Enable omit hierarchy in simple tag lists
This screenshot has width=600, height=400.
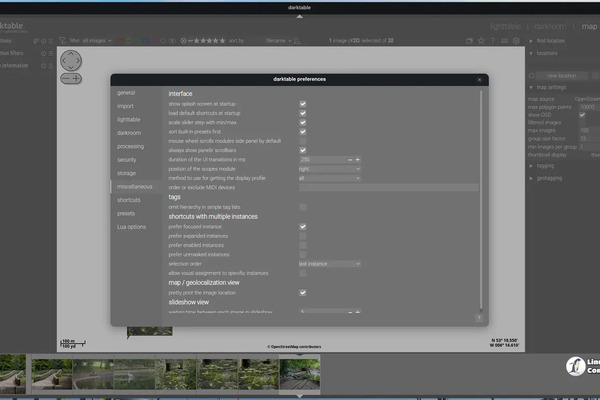(x=303, y=207)
